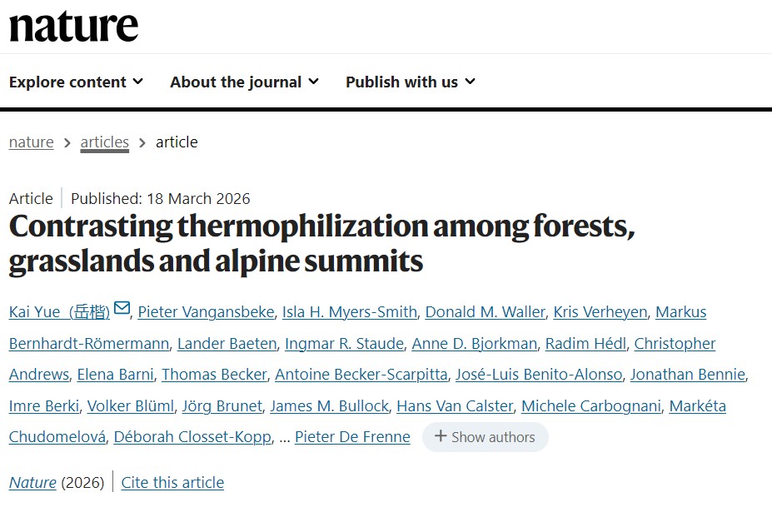Open the About the journal dropdown
The width and height of the screenshot is (772, 532).
click(x=244, y=82)
